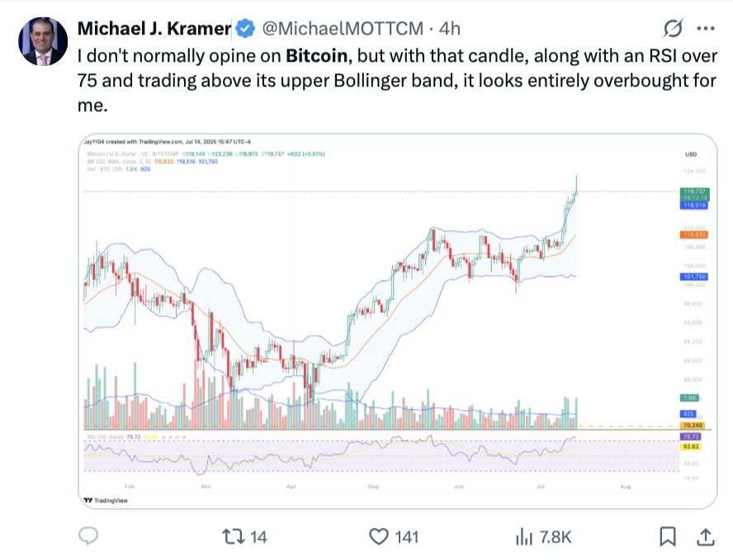Open the view analytics bar-chart icon

pyautogui.click(x=523, y=536)
